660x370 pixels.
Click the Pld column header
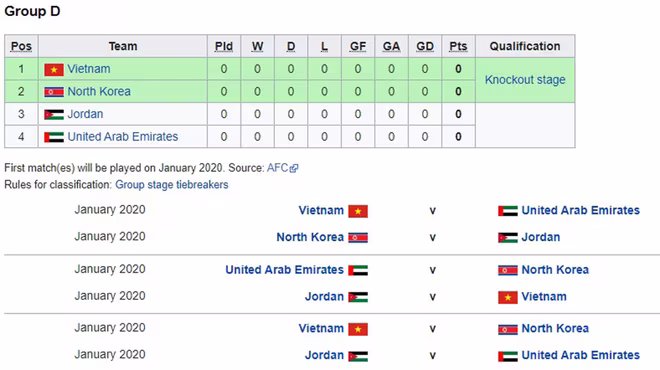pyautogui.click(x=224, y=46)
